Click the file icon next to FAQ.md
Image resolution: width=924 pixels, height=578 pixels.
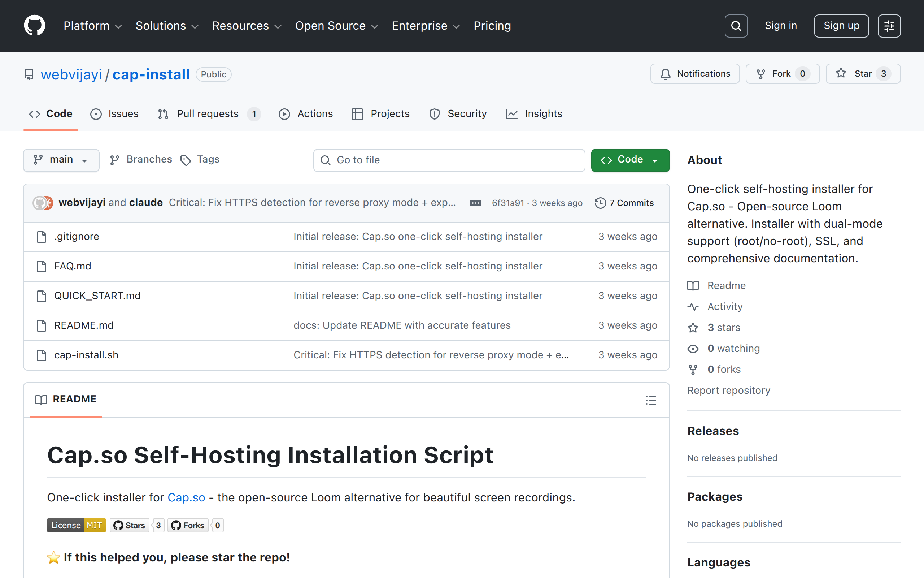pos(41,266)
